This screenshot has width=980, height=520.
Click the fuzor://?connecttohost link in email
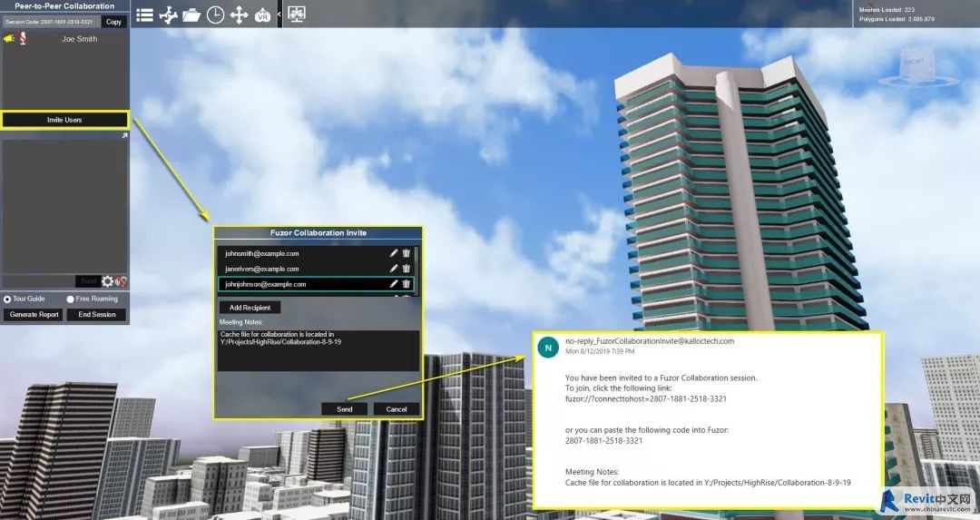646,398
